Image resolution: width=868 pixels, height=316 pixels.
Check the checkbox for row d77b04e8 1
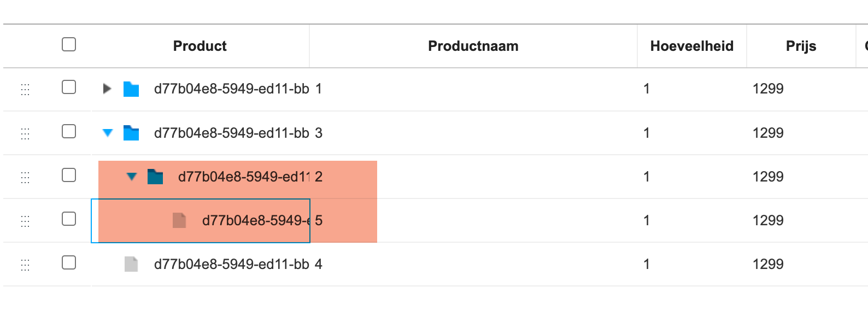[69, 89]
